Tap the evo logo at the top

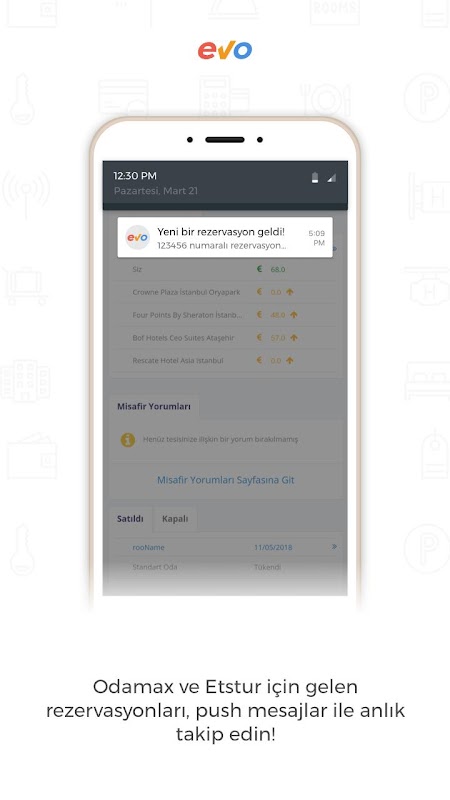[224, 50]
